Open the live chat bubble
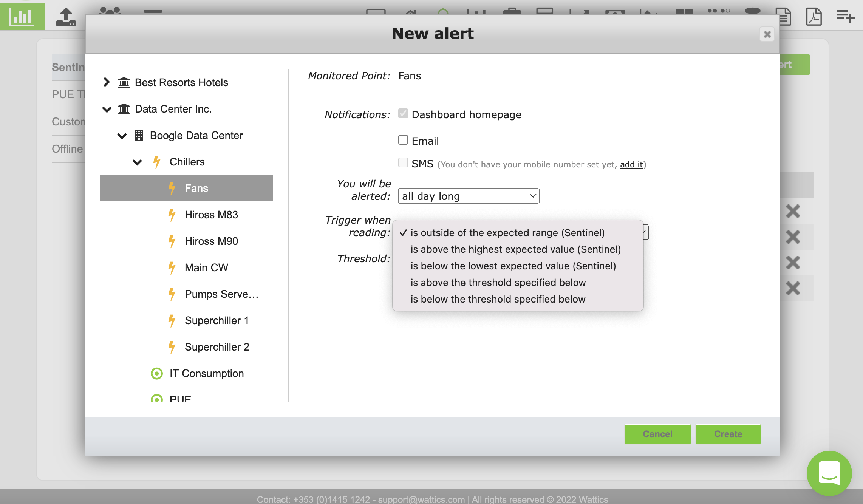863x504 pixels. point(829,473)
